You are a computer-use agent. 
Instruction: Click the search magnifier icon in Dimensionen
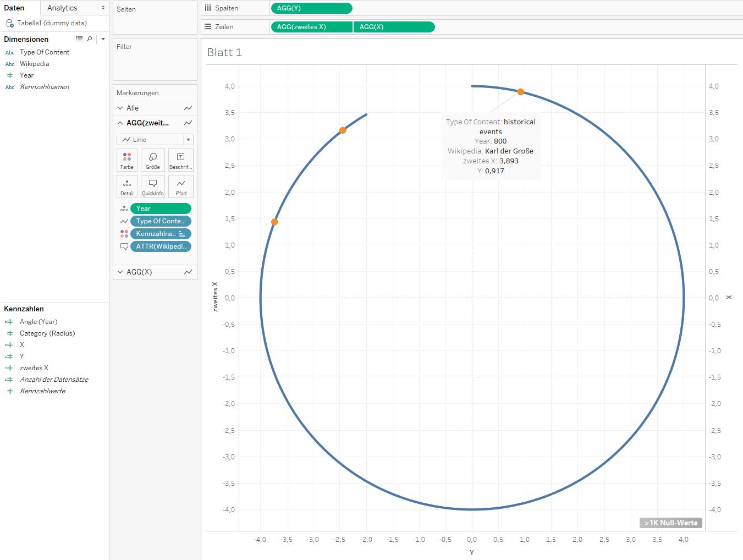point(90,39)
